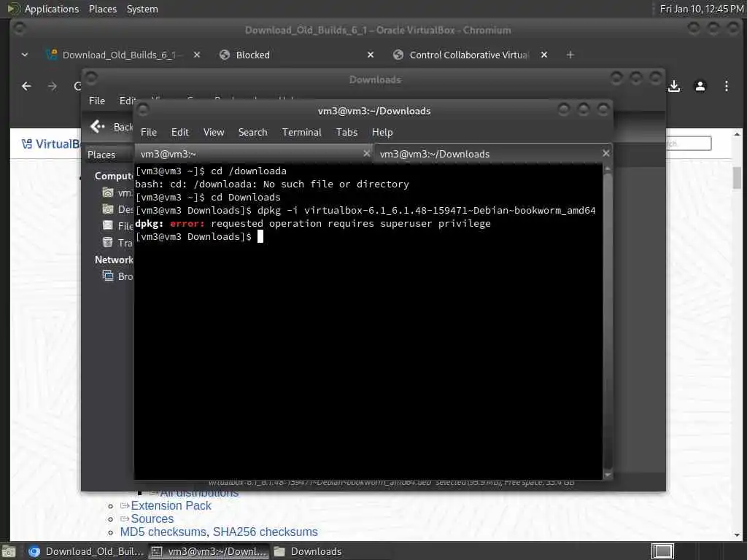Open Chromium tab search dropdown arrow
Screen dimensions: 747x560
click(x=25, y=55)
